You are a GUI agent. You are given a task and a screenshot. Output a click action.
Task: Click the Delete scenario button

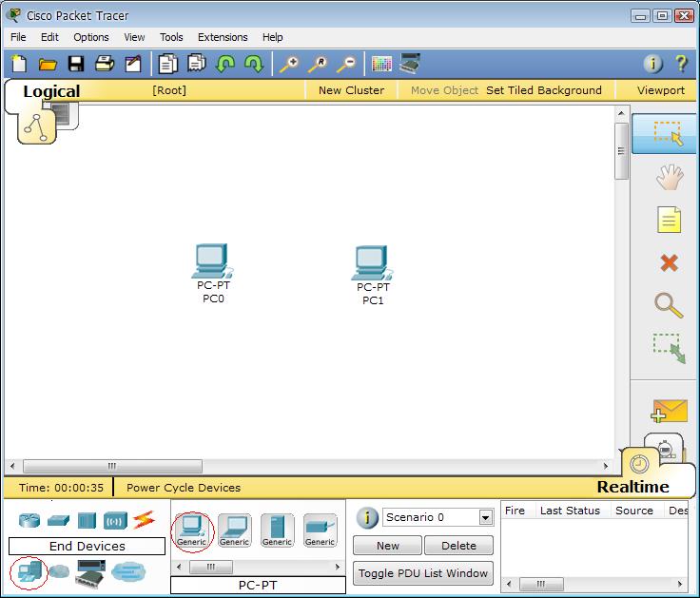point(458,546)
